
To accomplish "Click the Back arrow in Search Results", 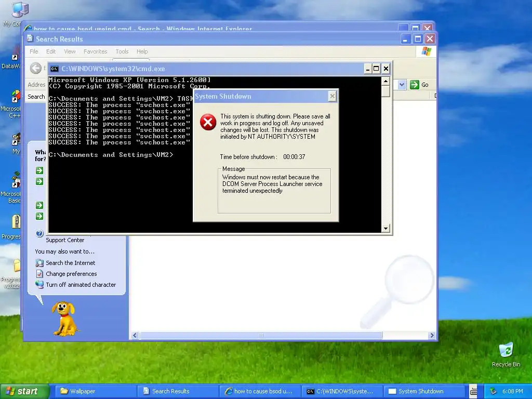I will 36,68.
